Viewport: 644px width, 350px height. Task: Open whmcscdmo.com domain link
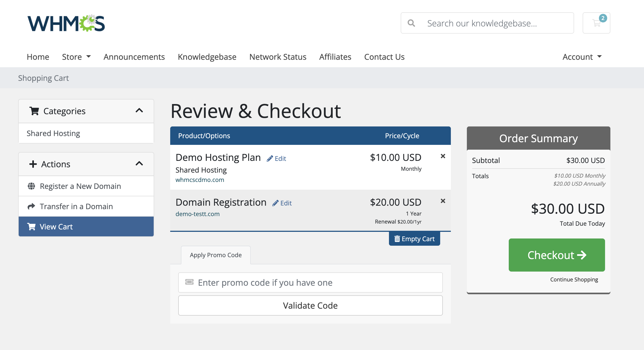[x=200, y=180]
